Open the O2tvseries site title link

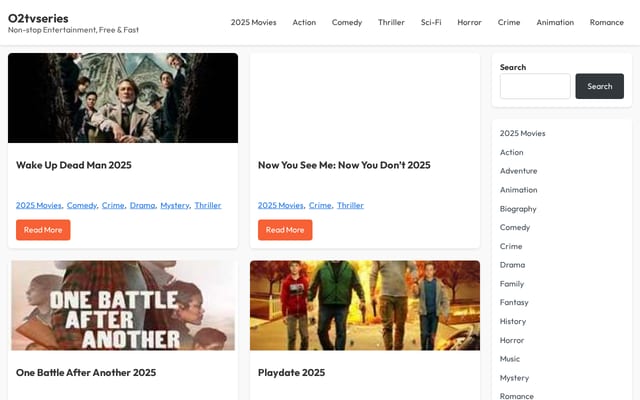[x=38, y=18]
